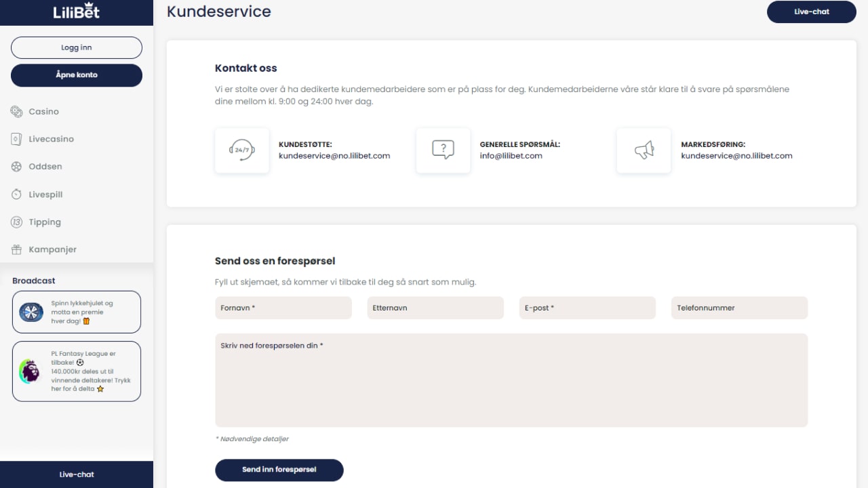Click the question mark speech bubble icon
Screen dimensions: 868x488
[x=443, y=150]
